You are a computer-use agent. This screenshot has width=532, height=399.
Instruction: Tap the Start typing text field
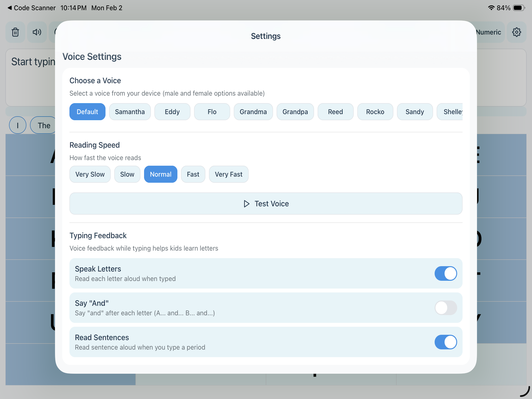tap(31, 78)
